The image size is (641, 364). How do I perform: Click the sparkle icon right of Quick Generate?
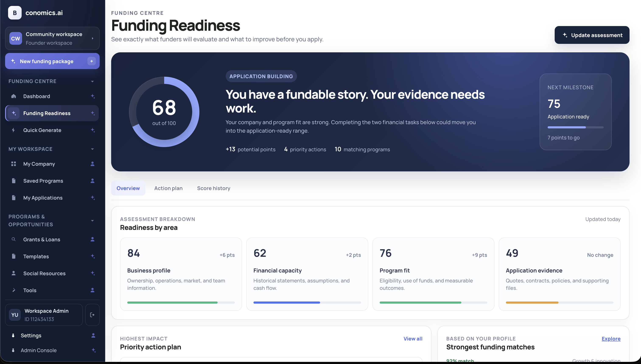92,130
